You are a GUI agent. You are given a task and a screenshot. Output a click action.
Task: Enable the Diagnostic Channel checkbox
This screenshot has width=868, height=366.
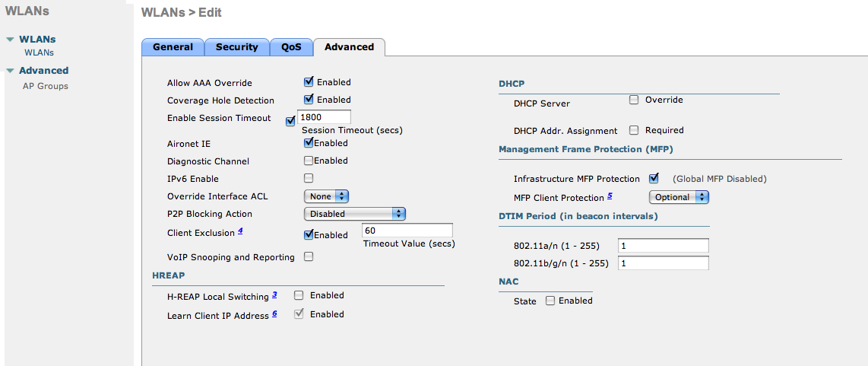(x=309, y=161)
